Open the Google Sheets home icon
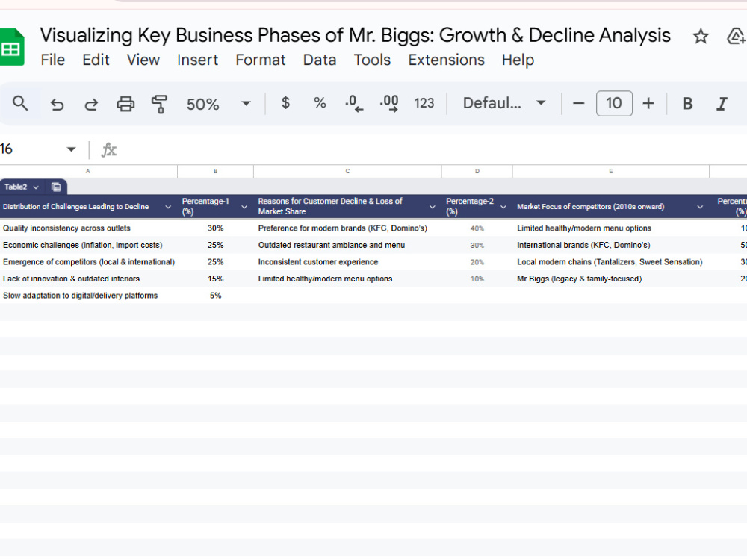The image size is (747, 560). [x=11, y=46]
